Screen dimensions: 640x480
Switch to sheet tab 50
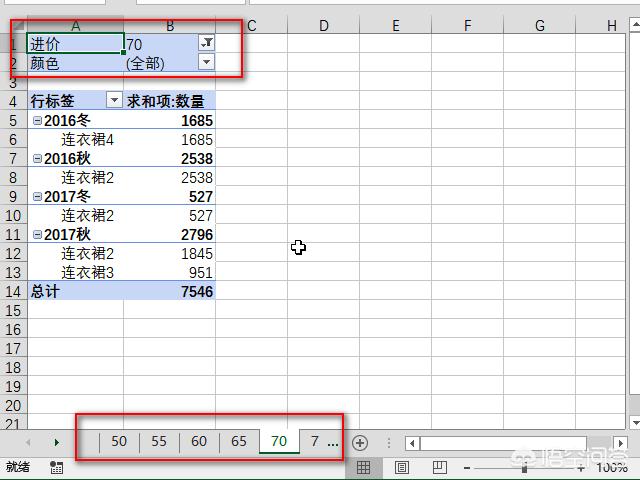pyautogui.click(x=119, y=441)
